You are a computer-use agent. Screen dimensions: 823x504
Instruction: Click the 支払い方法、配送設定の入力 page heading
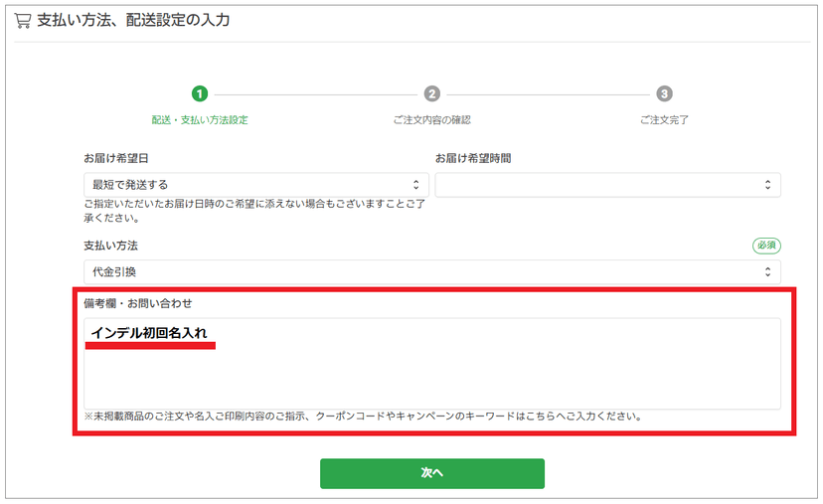(x=133, y=21)
